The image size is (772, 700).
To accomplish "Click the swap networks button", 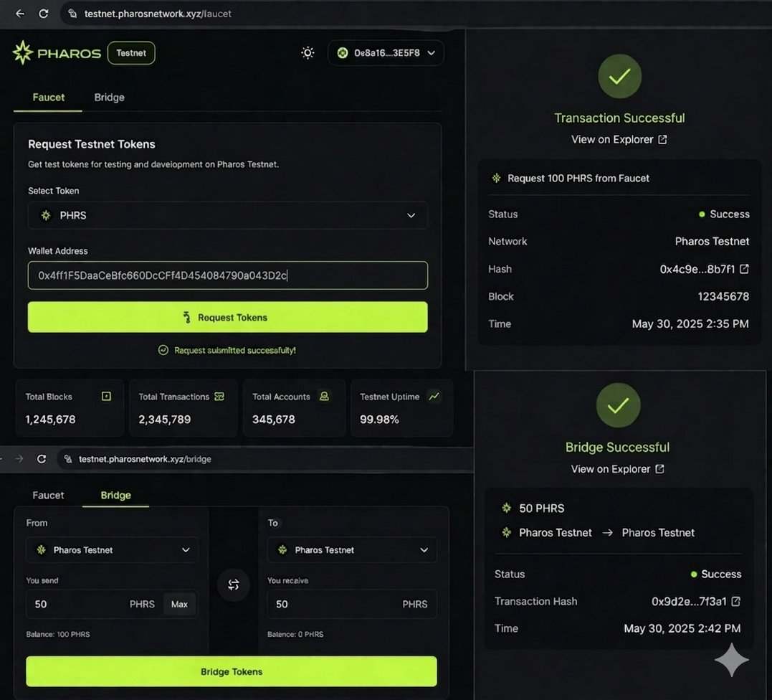I will pos(234,585).
